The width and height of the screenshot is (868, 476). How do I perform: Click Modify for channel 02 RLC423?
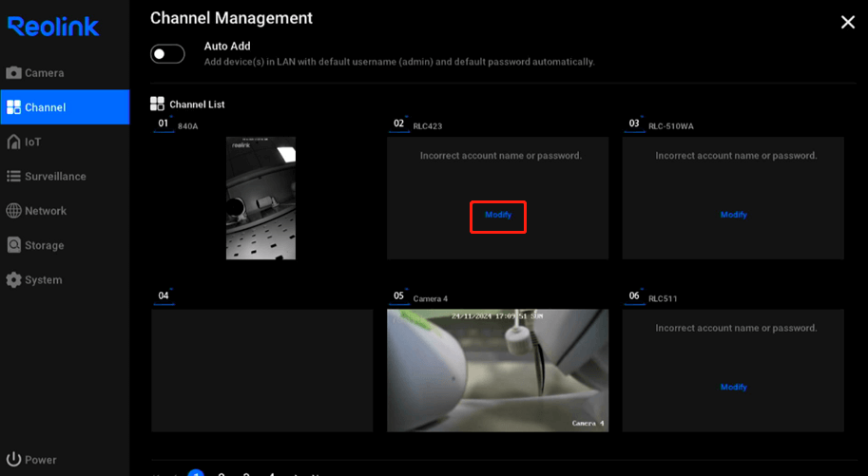pyautogui.click(x=497, y=215)
